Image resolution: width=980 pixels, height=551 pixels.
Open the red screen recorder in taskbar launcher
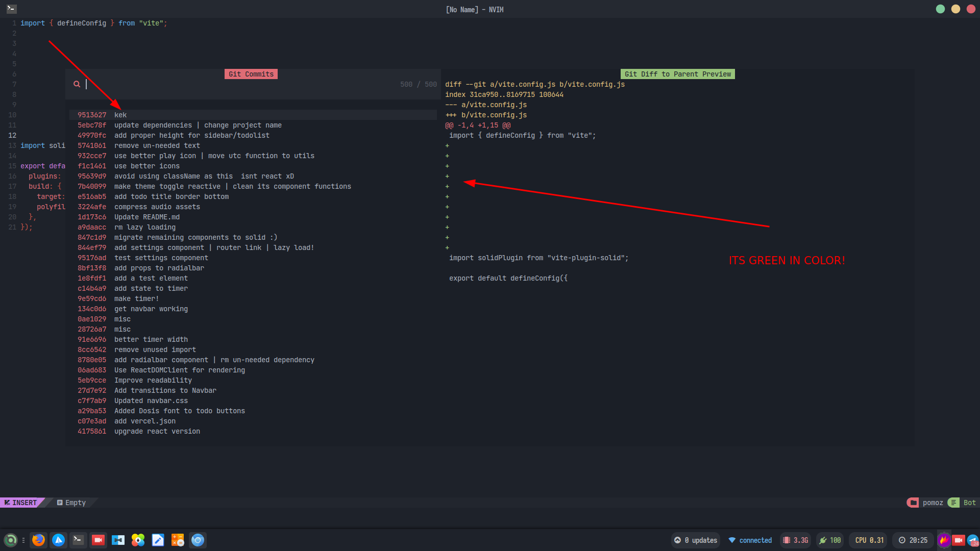98,540
